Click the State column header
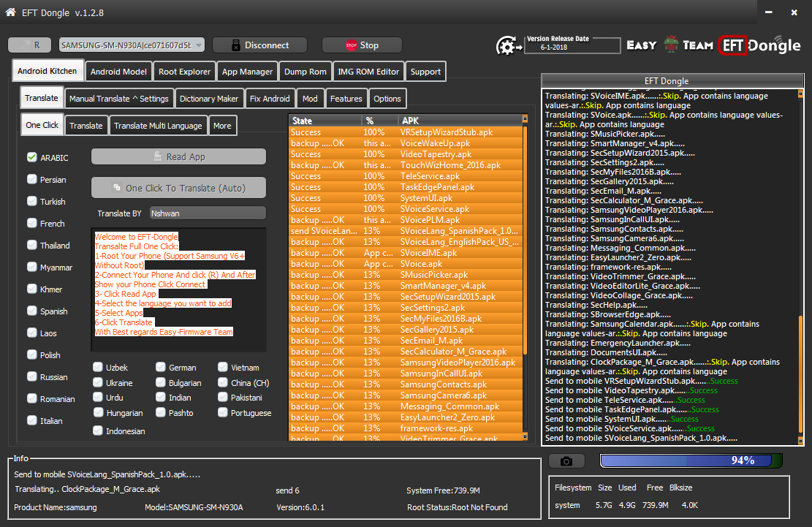 325,121
